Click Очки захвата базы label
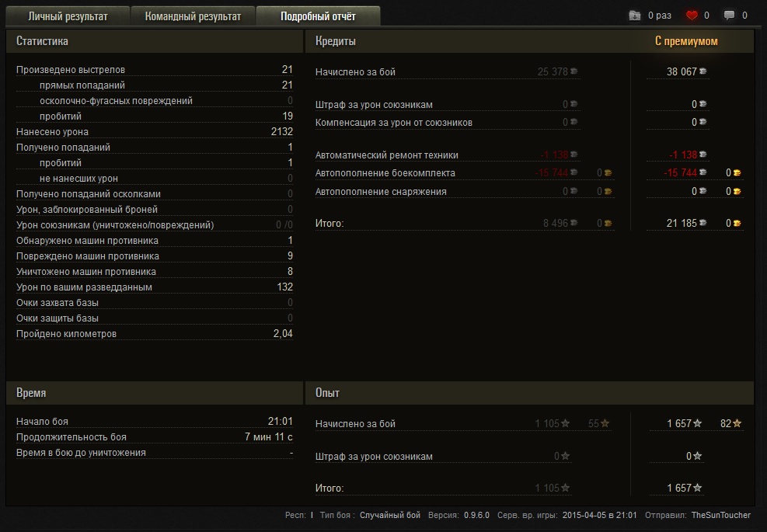This screenshot has width=767, height=532. pyautogui.click(x=58, y=303)
